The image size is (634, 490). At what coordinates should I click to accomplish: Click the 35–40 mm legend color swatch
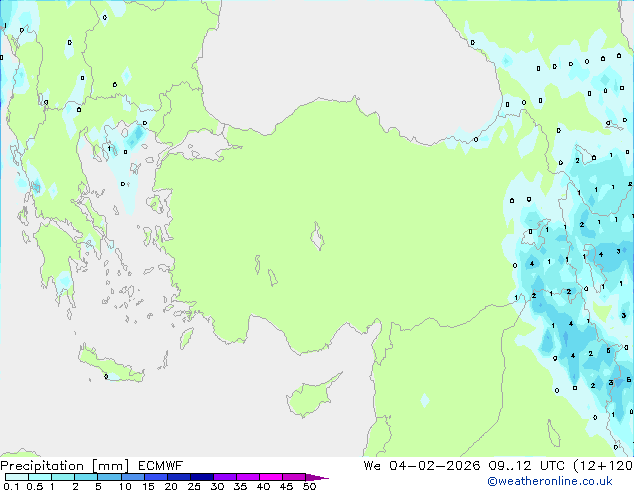[x=248, y=477]
